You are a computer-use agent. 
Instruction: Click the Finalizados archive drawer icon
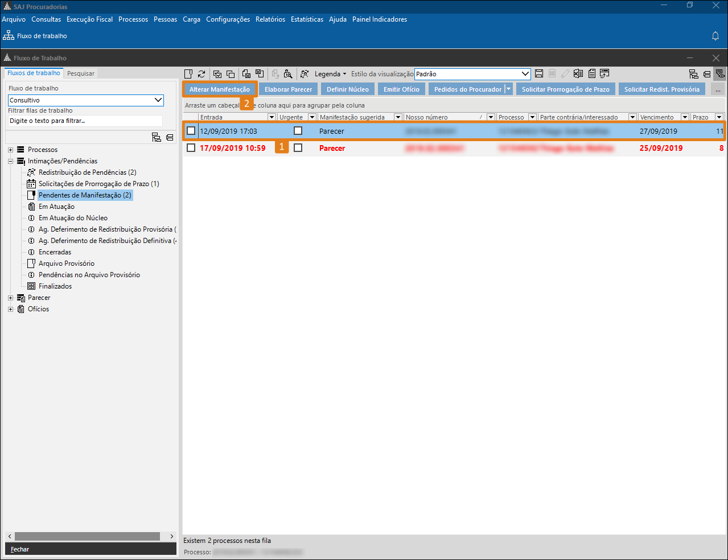tap(31, 286)
